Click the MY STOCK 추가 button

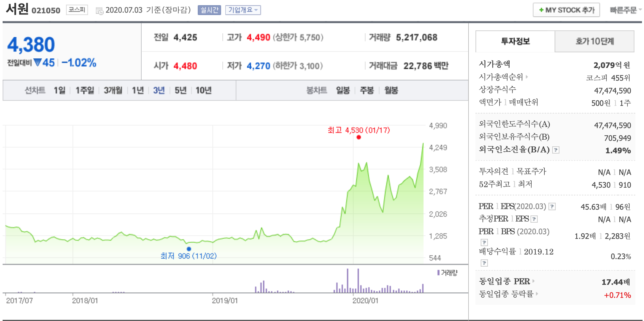point(566,10)
